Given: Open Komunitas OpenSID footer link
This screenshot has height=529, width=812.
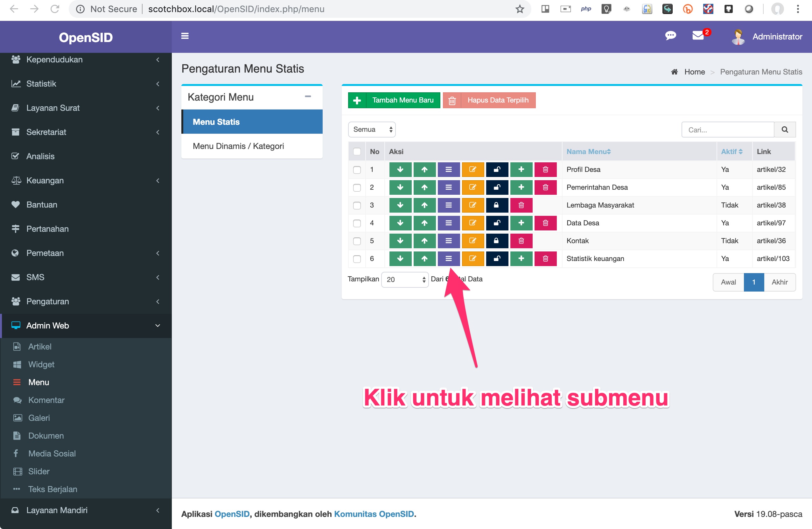Looking at the screenshot, I should 374,514.
